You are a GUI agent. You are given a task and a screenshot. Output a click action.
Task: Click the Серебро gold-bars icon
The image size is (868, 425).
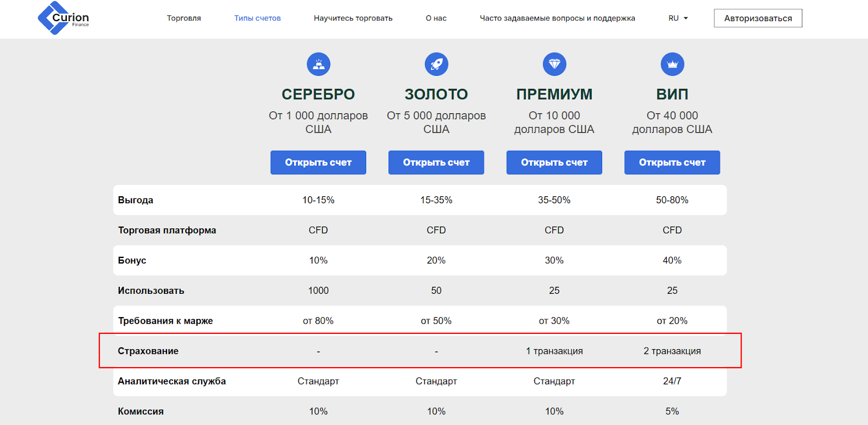tap(318, 65)
